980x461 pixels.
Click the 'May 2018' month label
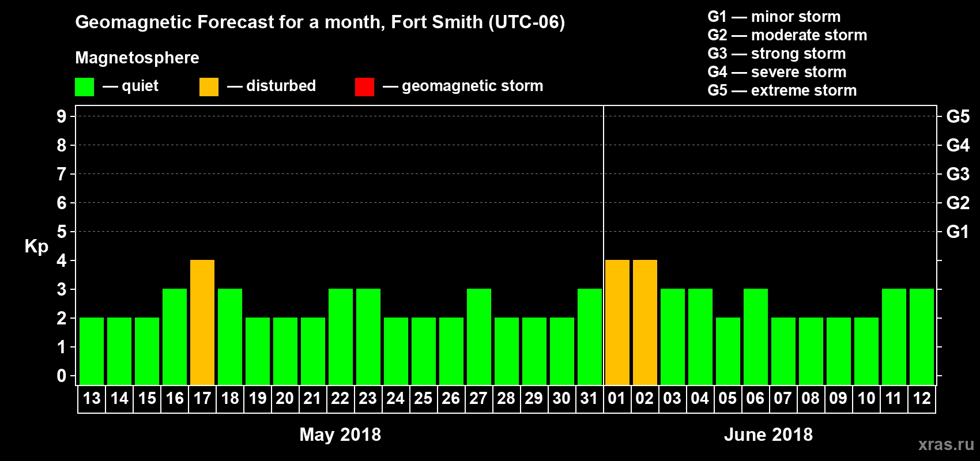tap(340, 434)
